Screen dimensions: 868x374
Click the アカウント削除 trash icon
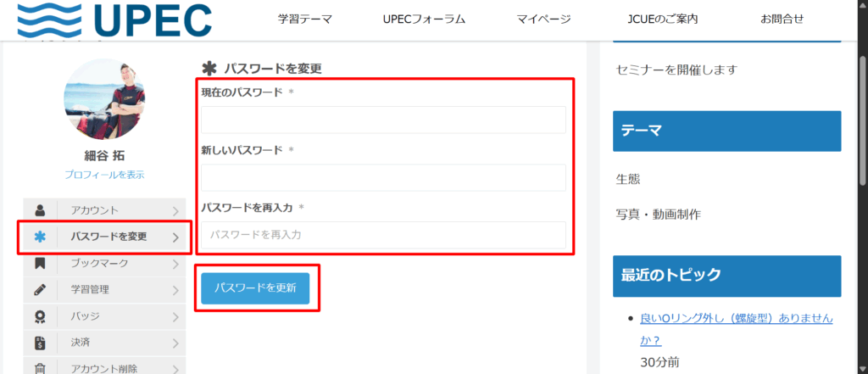pos(40,368)
